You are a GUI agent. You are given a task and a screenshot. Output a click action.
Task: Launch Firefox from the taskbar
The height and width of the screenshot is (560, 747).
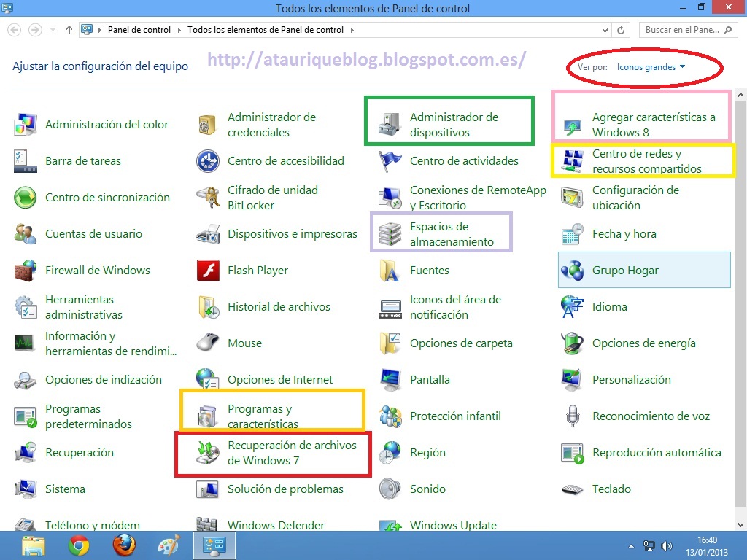coord(124,545)
